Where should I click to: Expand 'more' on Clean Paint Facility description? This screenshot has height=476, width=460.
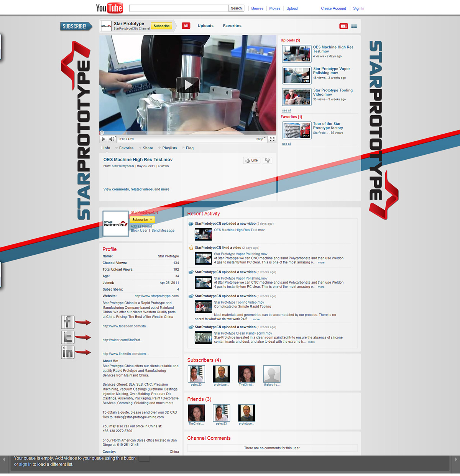pyautogui.click(x=311, y=342)
